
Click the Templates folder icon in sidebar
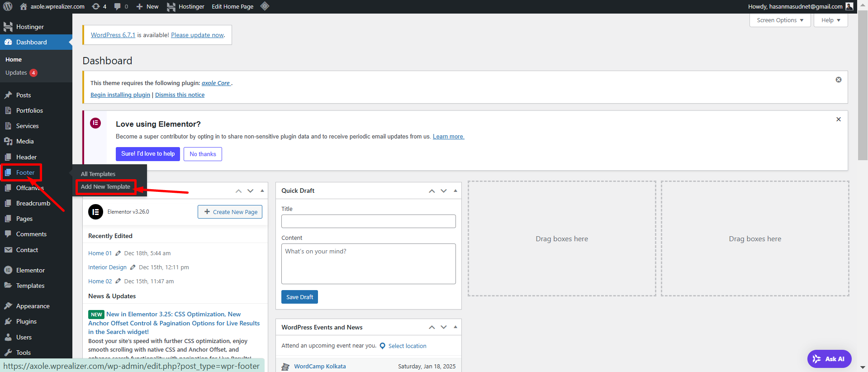(x=8, y=286)
